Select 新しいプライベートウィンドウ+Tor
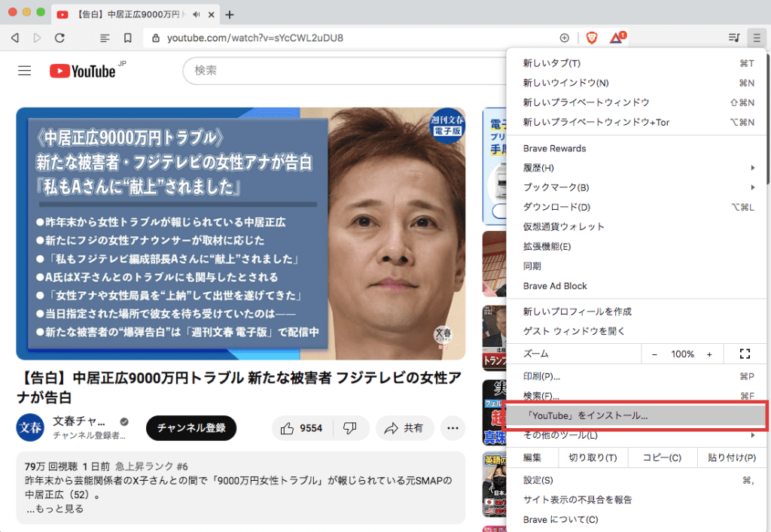 click(637, 123)
